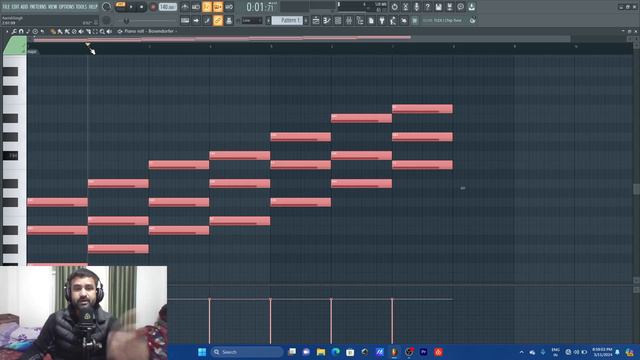Toggle typing keyboard to piano
This screenshot has height=360, width=640.
pyautogui.click(x=185, y=20)
